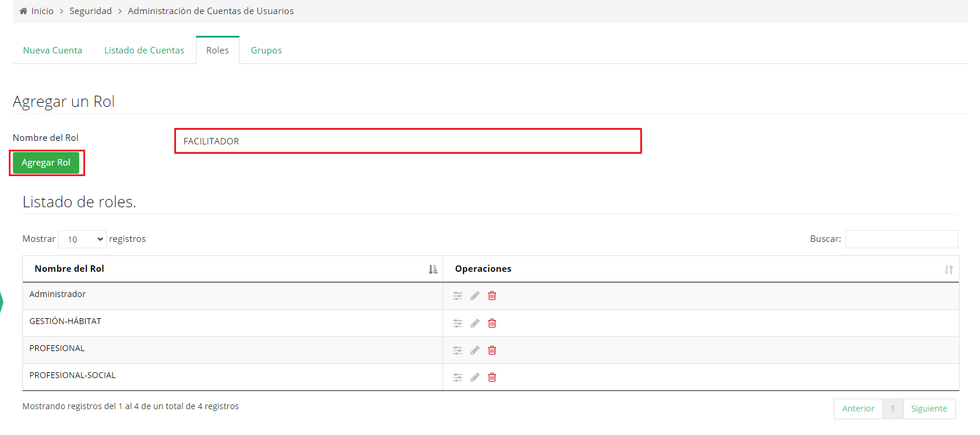Delete the PROFESIONAL-SOCIAL role
The width and height of the screenshot is (980, 435).
[492, 377]
